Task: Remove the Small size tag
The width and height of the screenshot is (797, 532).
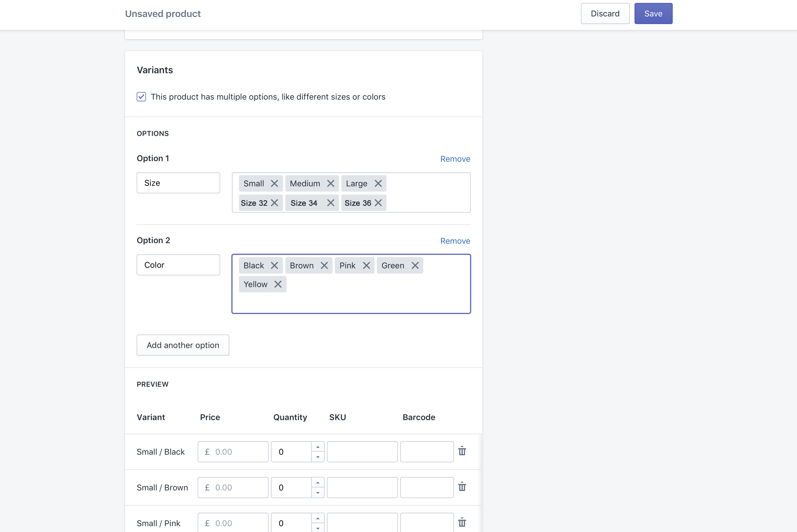Action: [274, 184]
